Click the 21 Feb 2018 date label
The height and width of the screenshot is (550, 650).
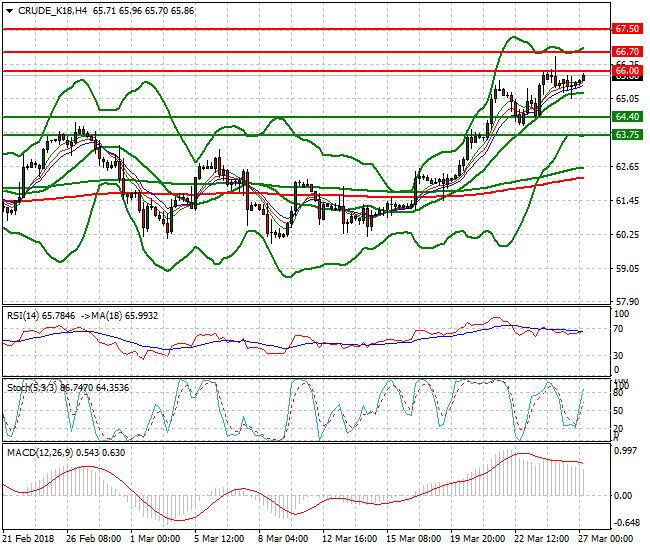(x=28, y=539)
